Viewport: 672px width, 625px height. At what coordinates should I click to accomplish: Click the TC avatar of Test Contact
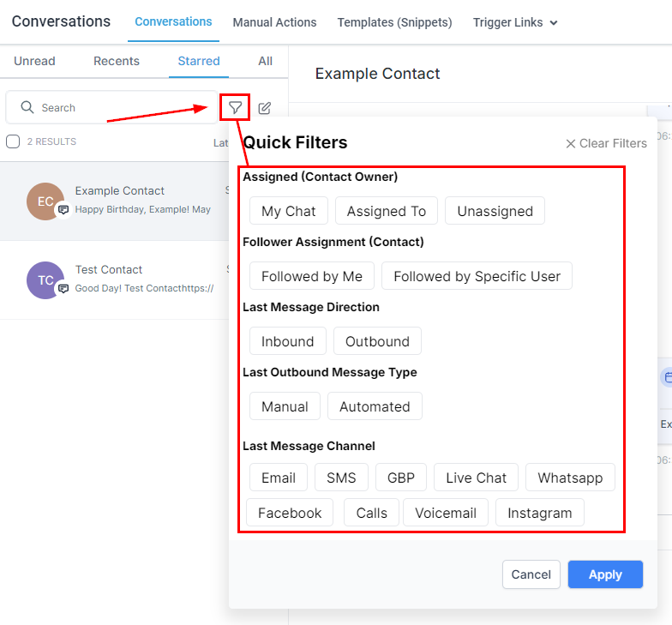45,280
